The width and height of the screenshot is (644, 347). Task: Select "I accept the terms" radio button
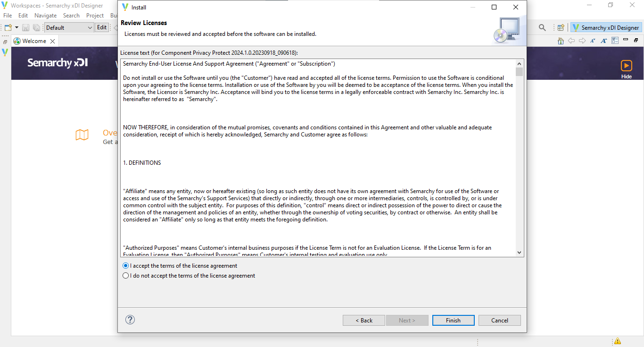point(125,266)
